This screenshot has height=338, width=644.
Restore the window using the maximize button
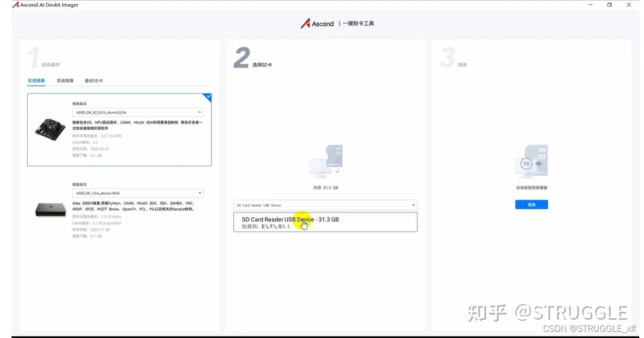coord(609,5)
